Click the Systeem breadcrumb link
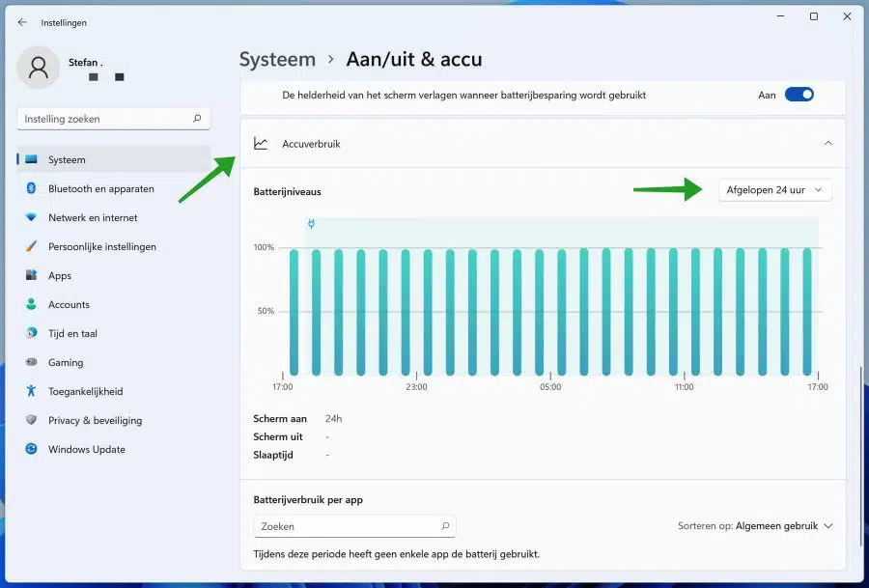This screenshot has height=588, width=869. 277,59
